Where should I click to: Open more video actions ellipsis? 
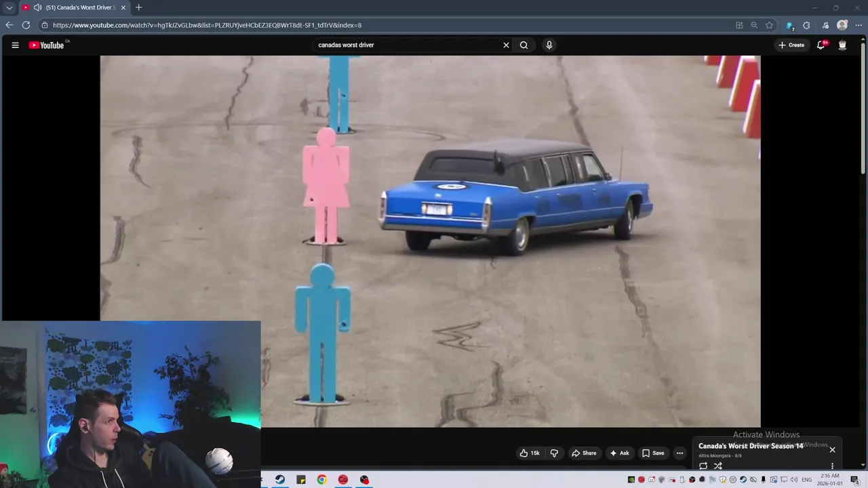point(679,453)
